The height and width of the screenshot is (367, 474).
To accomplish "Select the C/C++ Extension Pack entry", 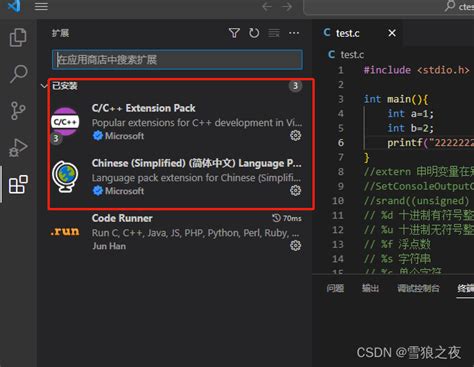I will (x=176, y=122).
